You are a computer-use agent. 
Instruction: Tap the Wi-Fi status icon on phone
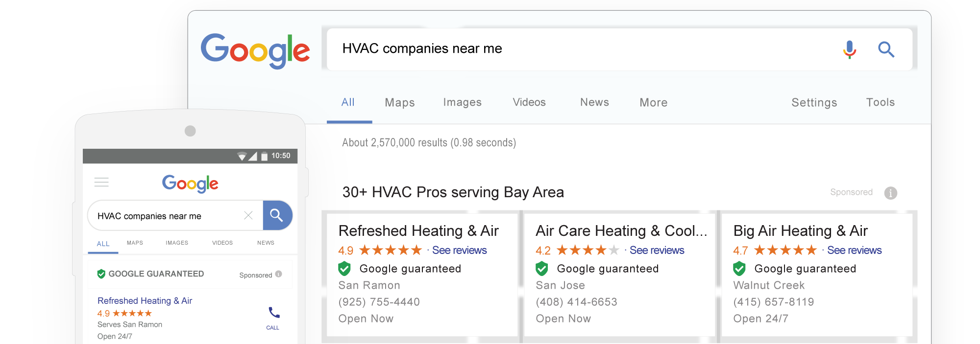coord(242,156)
